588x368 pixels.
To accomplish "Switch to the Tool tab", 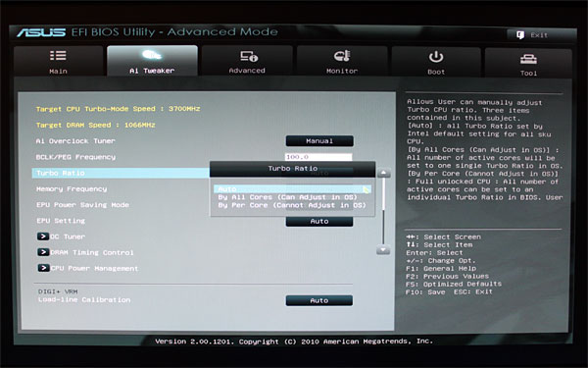I will click(528, 63).
